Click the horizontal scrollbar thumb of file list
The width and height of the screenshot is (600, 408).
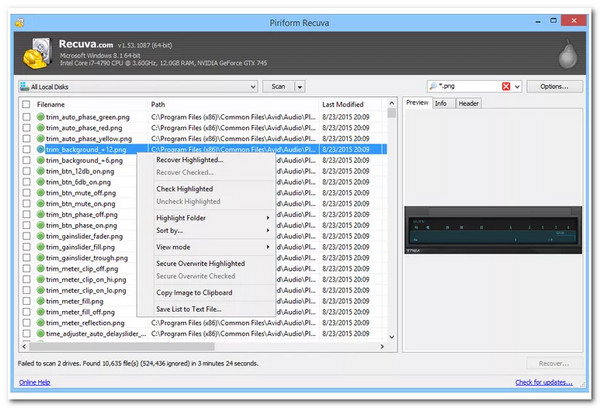[122, 347]
